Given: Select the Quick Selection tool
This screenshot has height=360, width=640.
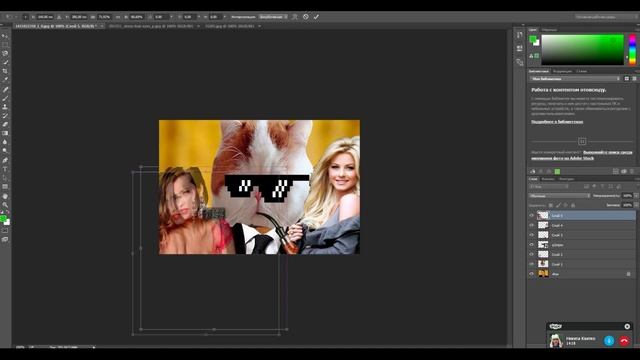Looking at the screenshot, I should (x=5, y=62).
